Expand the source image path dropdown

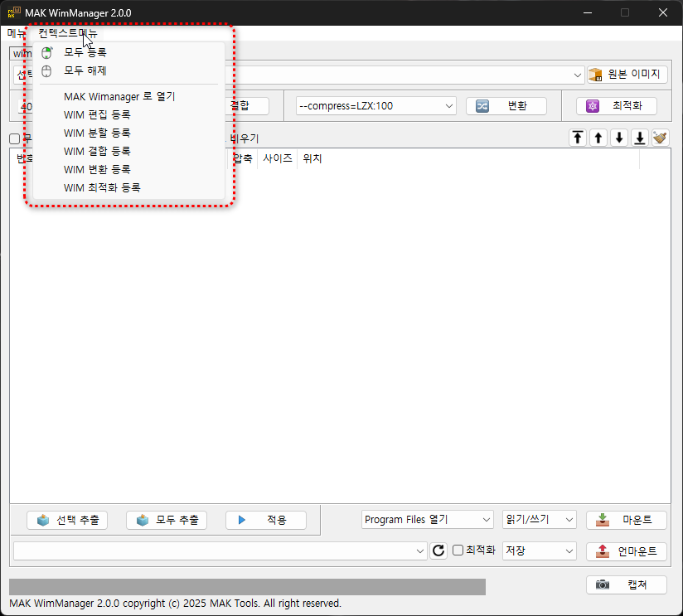[x=577, y=75]
